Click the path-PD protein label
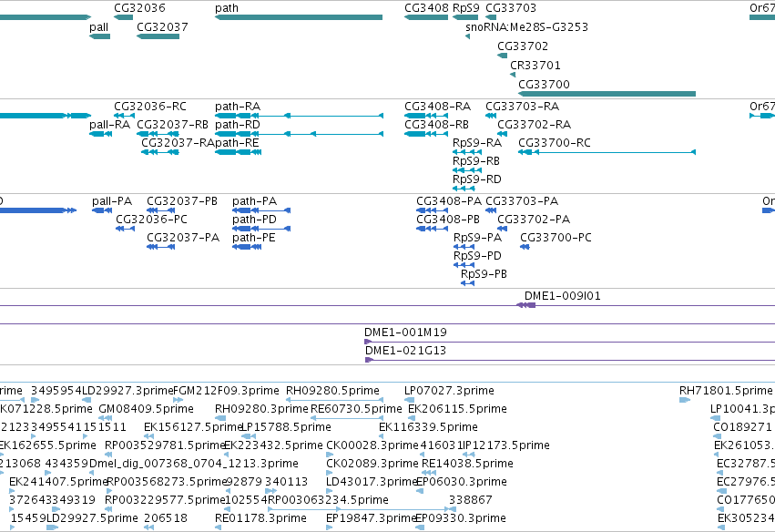The image size is (775, 532). click(255, 220)
